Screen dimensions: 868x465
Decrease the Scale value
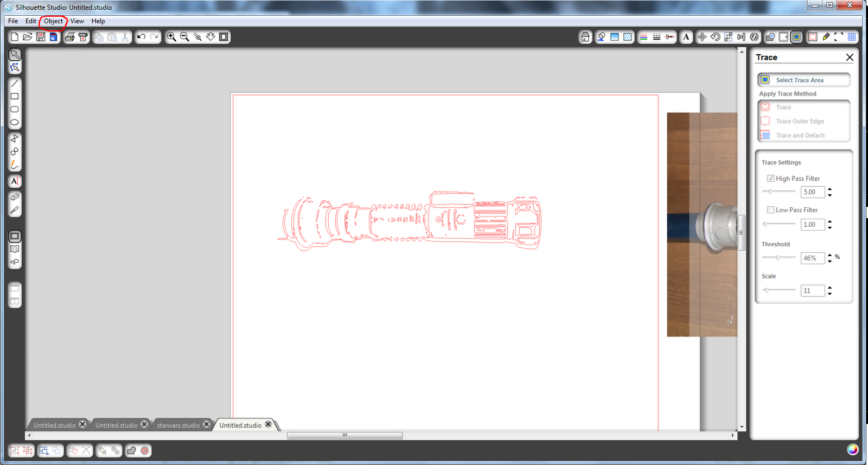(829, 294)
